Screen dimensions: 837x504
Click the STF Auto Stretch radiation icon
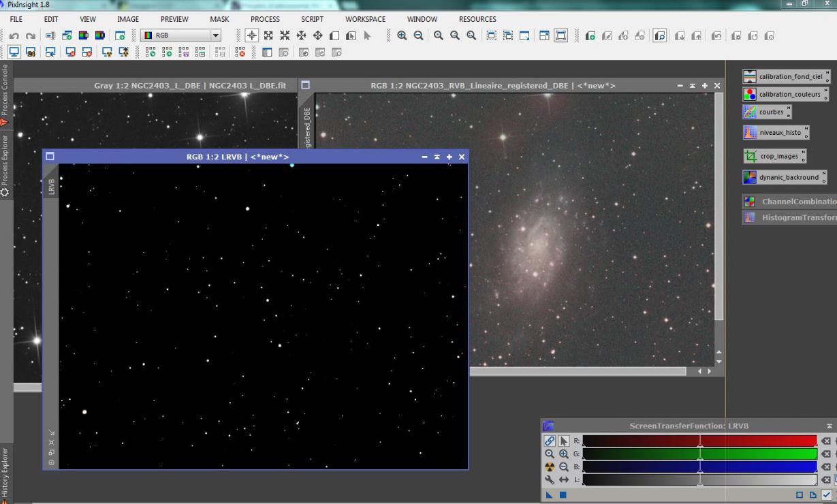(549, 467)
